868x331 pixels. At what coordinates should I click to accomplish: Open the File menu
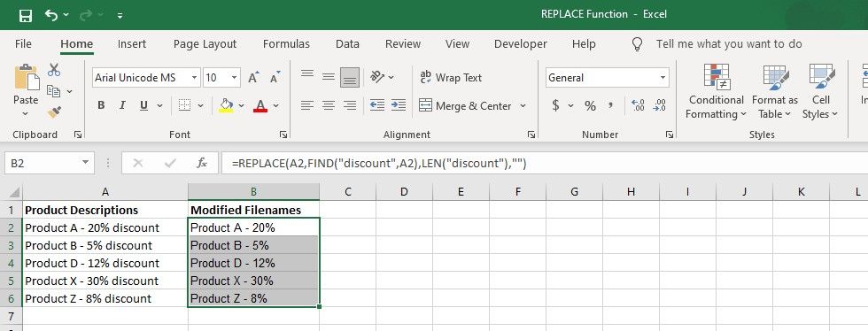(23, 43)
